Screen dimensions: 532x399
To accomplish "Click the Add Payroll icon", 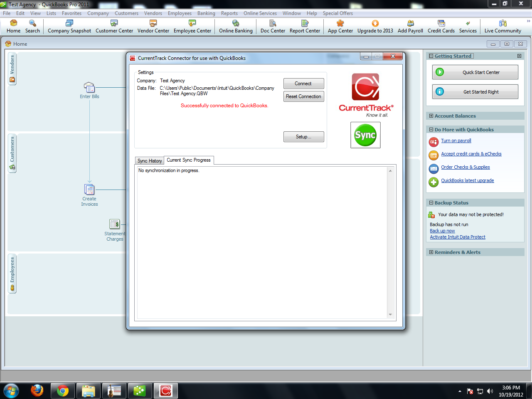I will point(410,27).
